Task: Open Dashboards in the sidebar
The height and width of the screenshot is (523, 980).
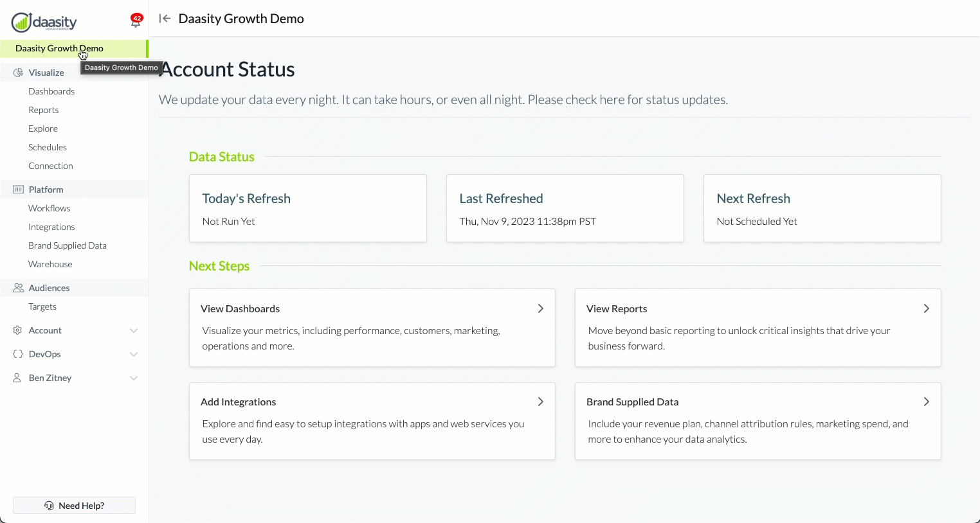Action: tap(51, 91)
